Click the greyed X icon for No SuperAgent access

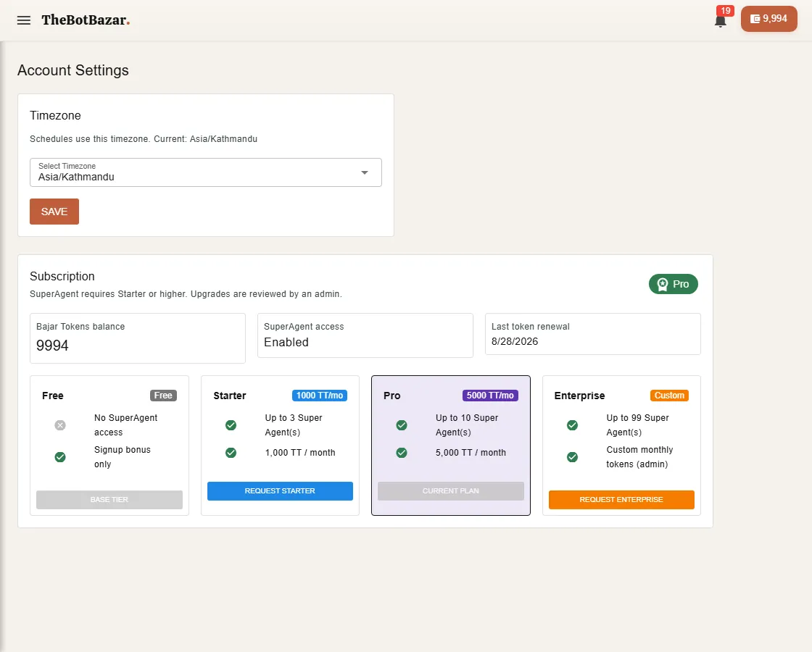click(60, 425)
